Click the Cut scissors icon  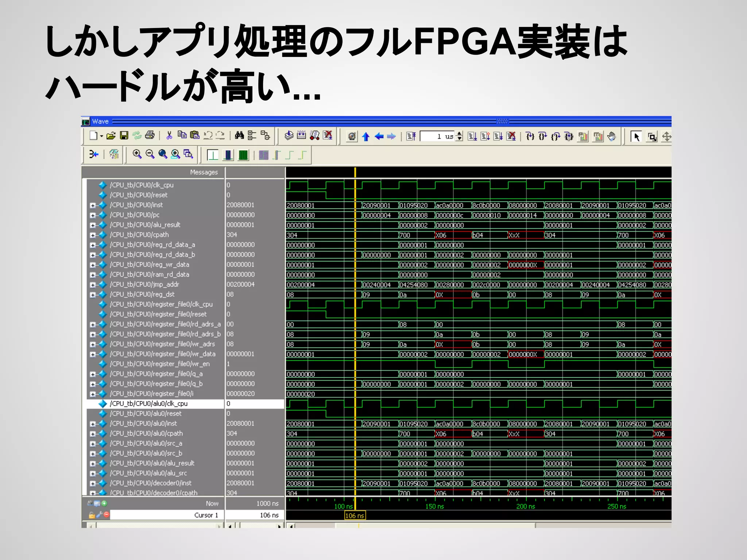pos(169,136)
